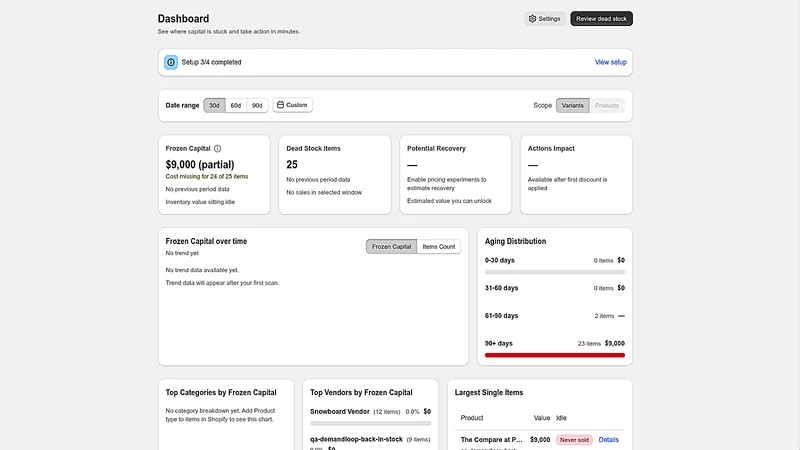Click the Potential Recovery card title
Screen dimensions: 800x450
click(436, 148)
